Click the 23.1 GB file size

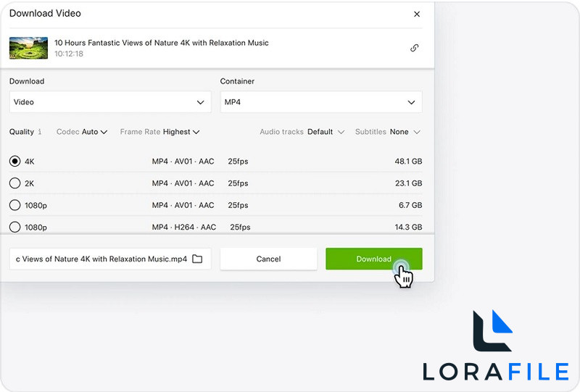408,183
